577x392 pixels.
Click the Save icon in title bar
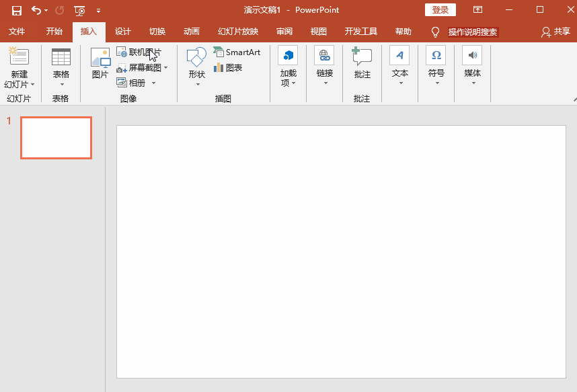[x=16, y=10]
